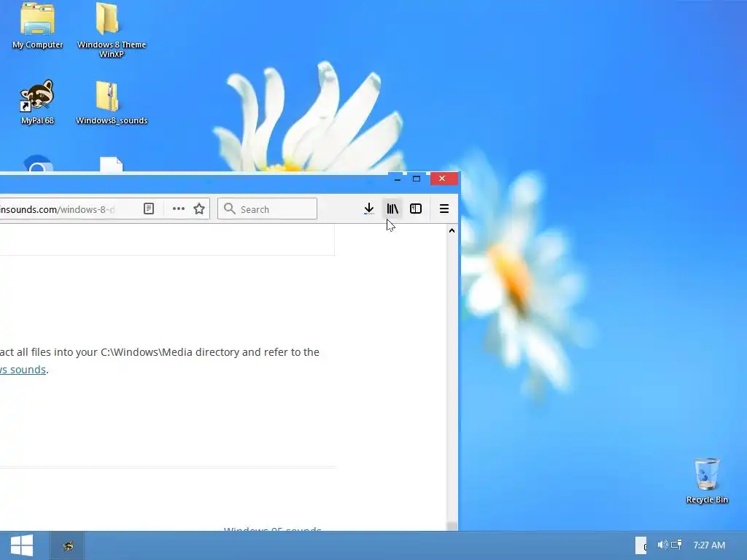
Task: Open the Downloads arrow in browser toolbar
Action: (x=368, y=209)
